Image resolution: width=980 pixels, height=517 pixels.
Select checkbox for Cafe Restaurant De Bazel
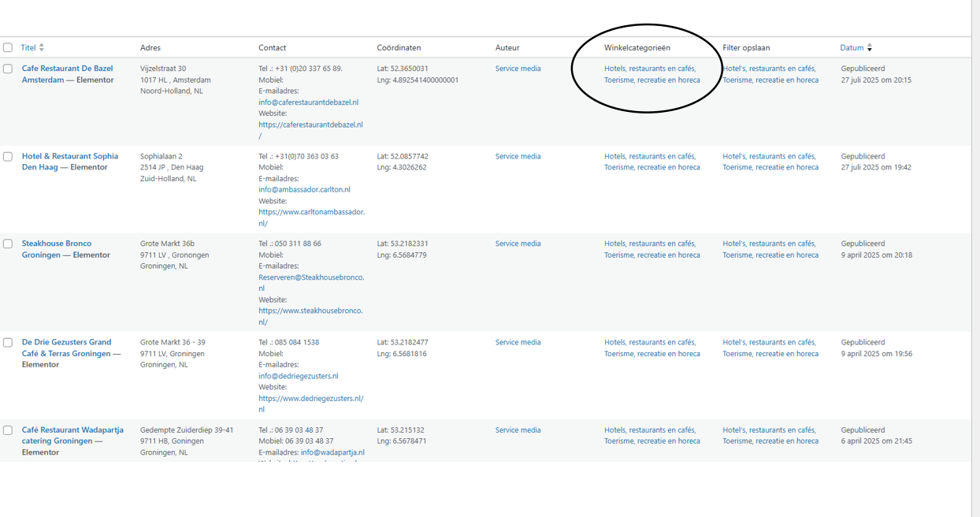coord(8,69)
